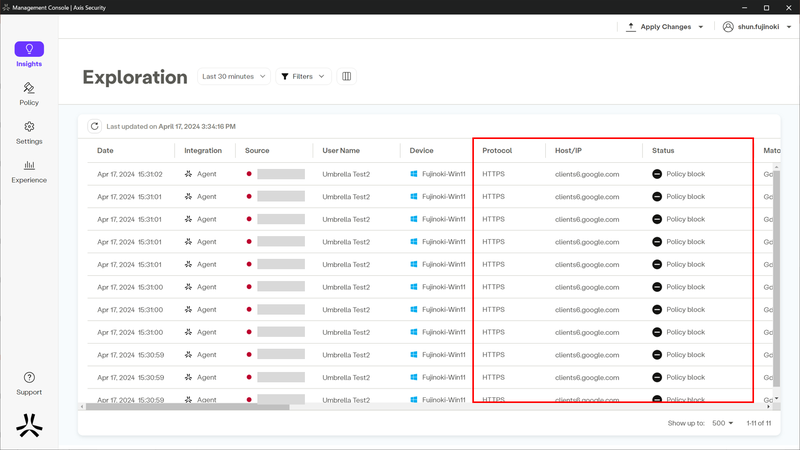Image resolution: width=800 pixels, height=450 pixels.
Task: Click the Exploration page heading
Action: tap(135, 77)
